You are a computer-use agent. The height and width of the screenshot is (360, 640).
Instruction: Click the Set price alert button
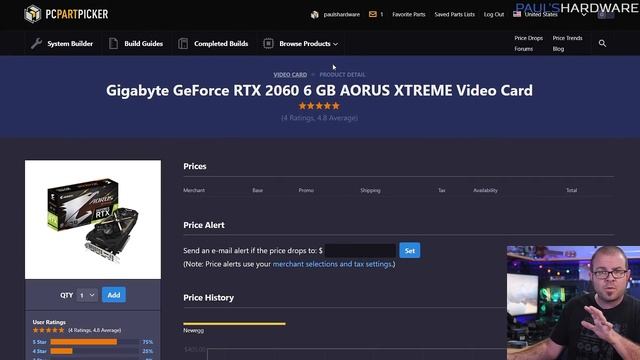point(409,251)
